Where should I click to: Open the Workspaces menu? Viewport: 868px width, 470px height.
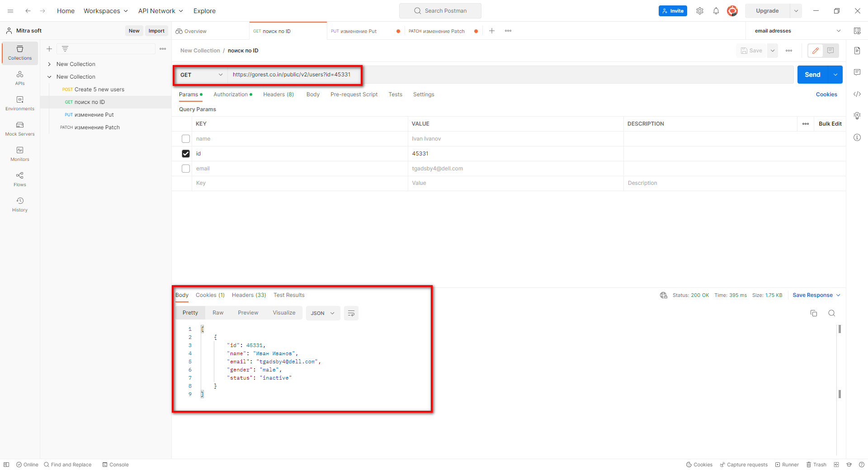pyautogui.click(x=106, y=11)
